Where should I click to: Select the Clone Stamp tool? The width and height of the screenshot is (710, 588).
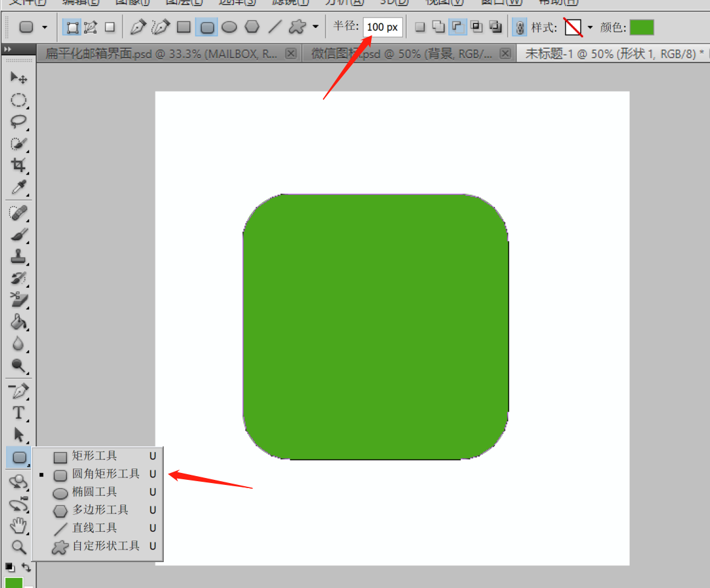[x=18, y=257]
